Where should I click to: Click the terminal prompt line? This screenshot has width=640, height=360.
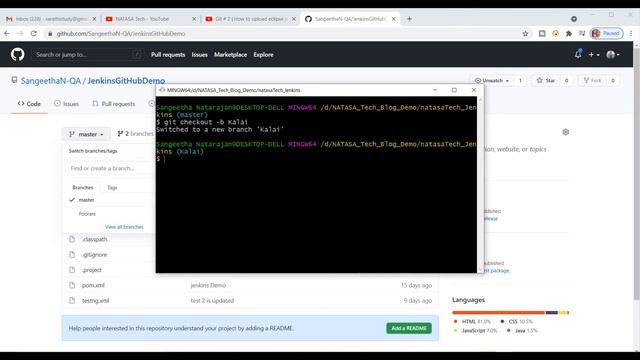[x=316, y=159]
